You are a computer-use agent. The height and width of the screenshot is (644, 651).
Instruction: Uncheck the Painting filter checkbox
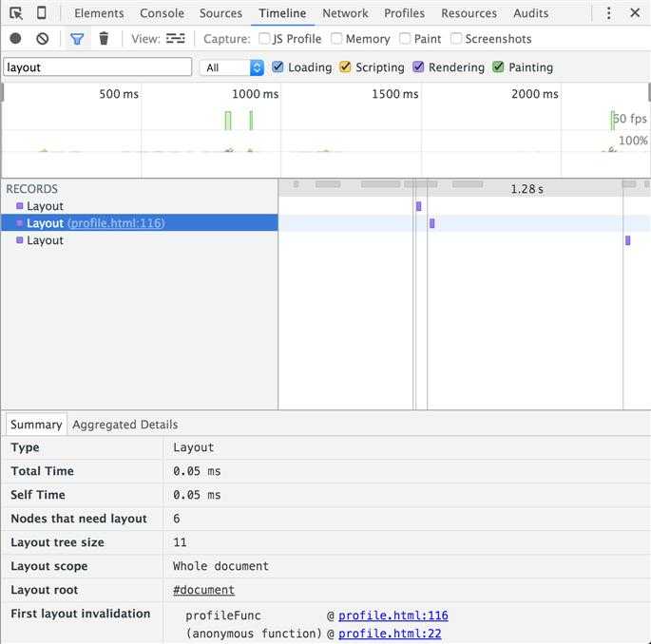498,66
